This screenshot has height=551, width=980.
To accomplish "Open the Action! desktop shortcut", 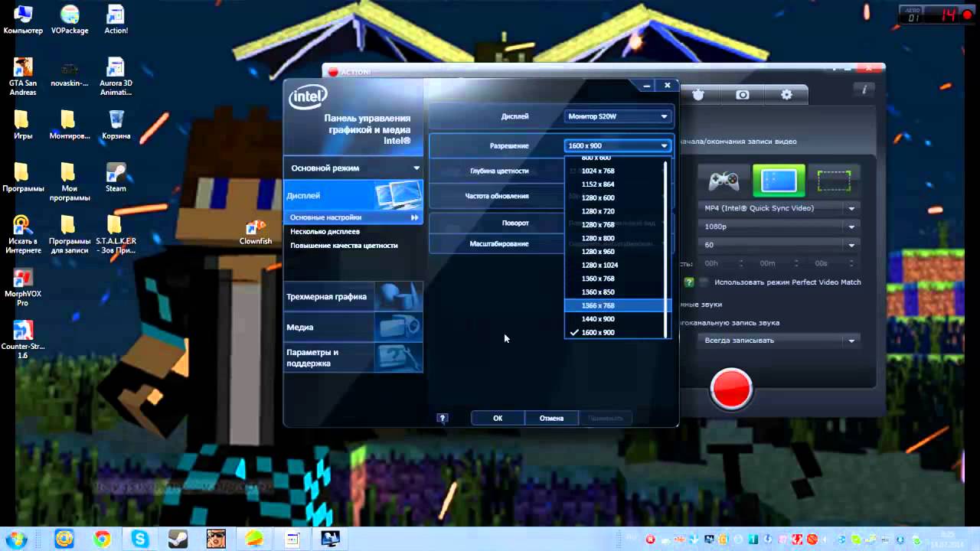I will (x=116, y=20).
